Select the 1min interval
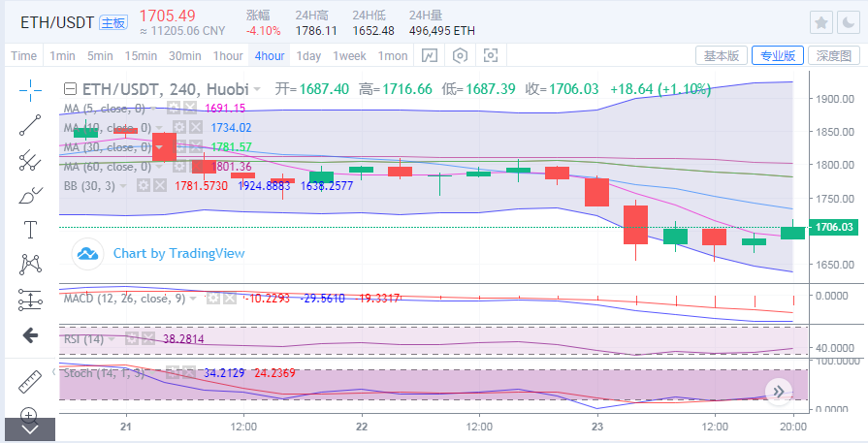This screenshot has width=868, height=443. coord(62,56)
